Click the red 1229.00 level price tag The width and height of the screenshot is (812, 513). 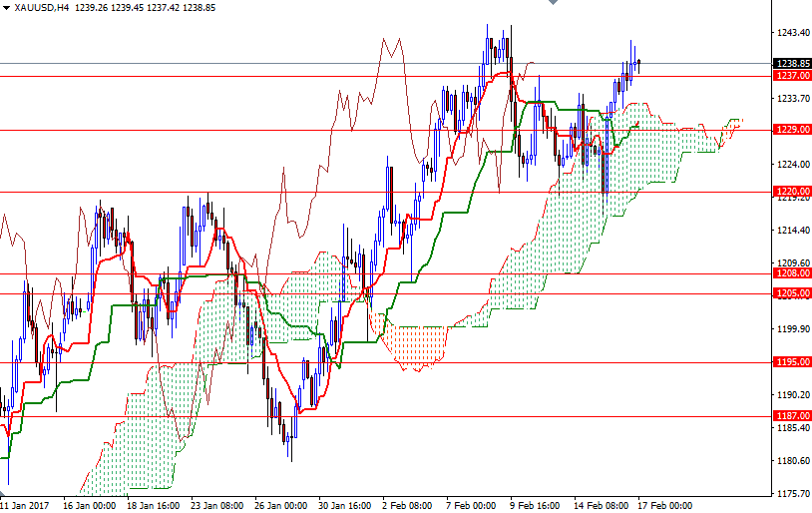(792, 130)
